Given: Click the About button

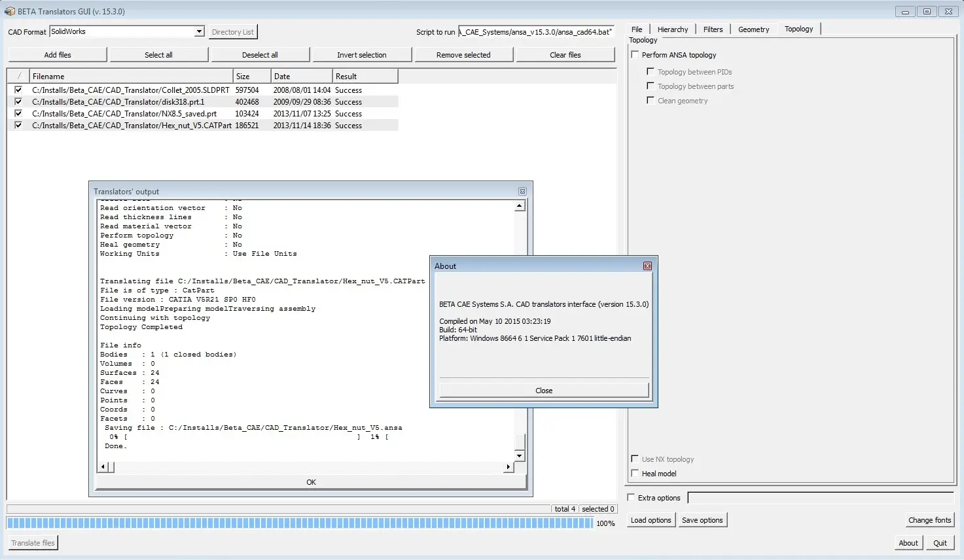Looking at the screenshot, I should (x=908, y=543).
